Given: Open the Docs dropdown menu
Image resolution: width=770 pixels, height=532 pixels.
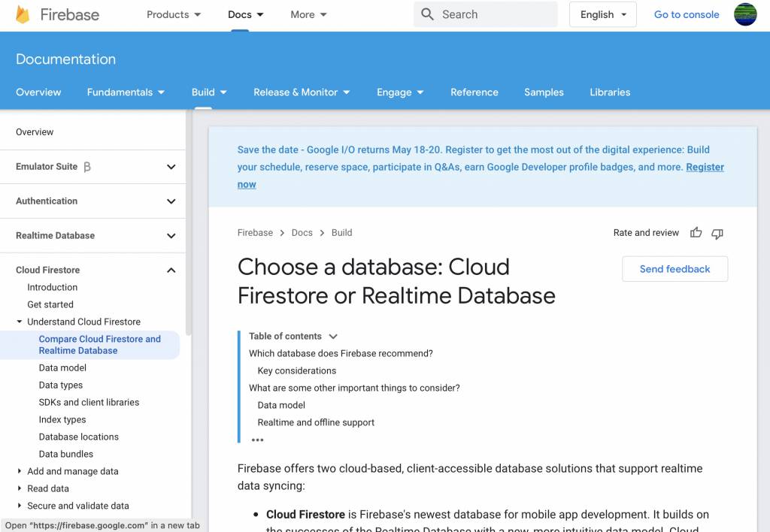Looking at the screenshot, I should tap(246, 15).
